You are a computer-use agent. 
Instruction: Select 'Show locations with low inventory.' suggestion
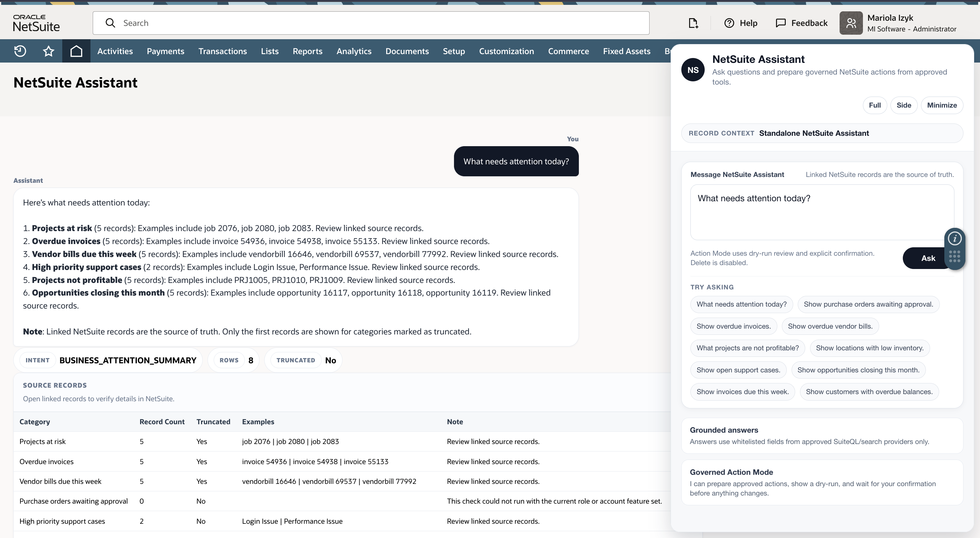(870, 348)
